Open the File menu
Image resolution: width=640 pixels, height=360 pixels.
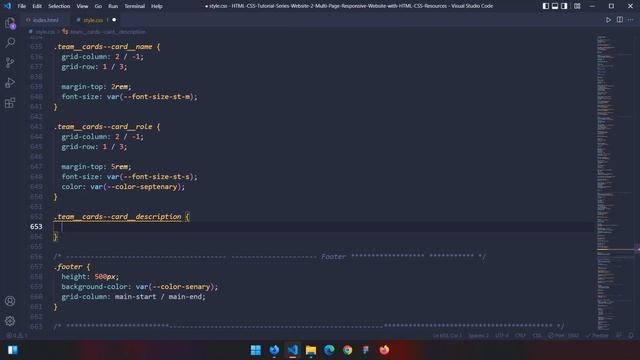click(x=22, y=6)
